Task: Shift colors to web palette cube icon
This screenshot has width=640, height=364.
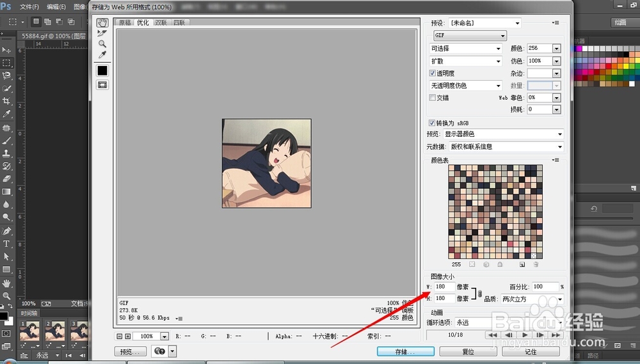Action: pyautogui.click(x=486, y=264)
